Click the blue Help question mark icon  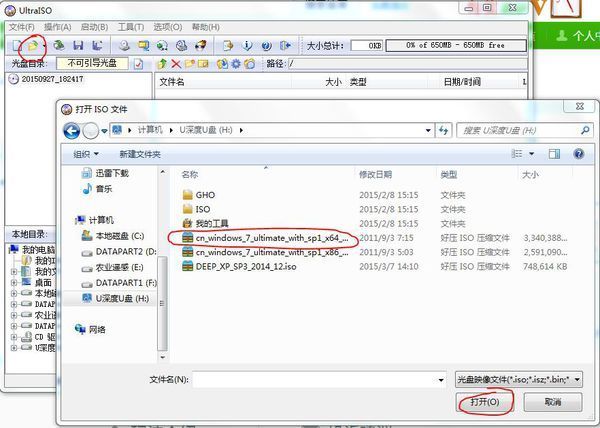[x=267, y=46]
